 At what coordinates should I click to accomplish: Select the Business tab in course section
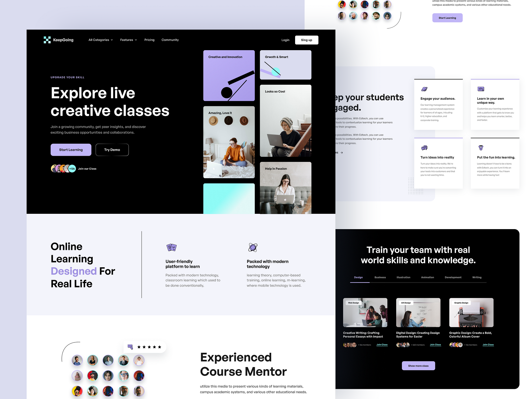point(380,277)
